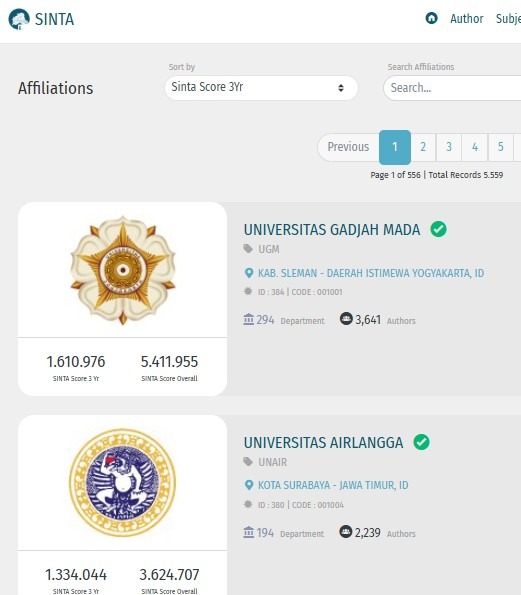Select the ID : 380 | CODE : 001004 text
Image resolution: width=521 pixels, height=595 pixels.
(x=301, y=505)
